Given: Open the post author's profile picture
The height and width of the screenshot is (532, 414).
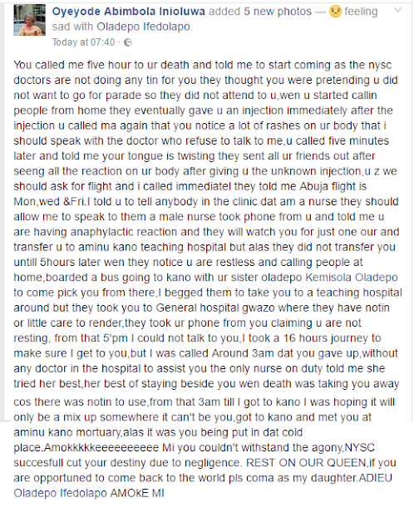Looking at the screenshot, I should [30, 20].
